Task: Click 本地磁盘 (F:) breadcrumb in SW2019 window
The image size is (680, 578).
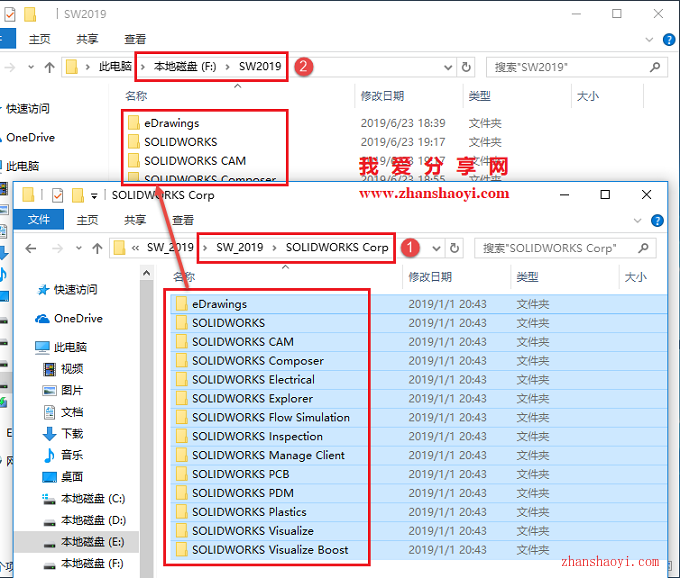Action: tap(185, 67)
